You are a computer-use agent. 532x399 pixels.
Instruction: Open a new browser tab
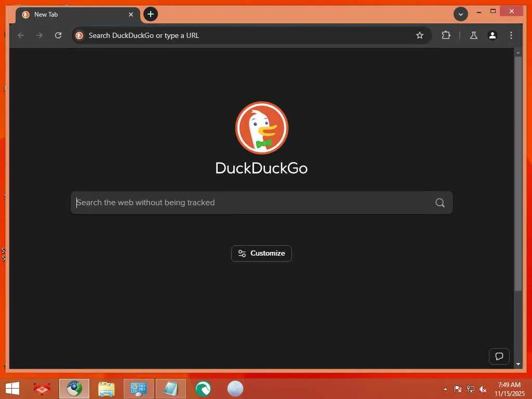[x=151, y=14]
